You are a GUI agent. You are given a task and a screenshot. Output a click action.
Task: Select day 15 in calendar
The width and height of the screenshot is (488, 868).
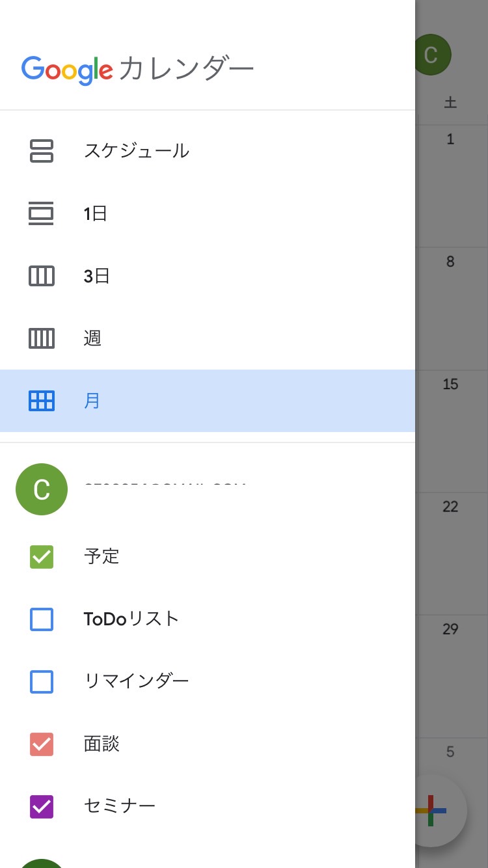(x=450, y=385)
